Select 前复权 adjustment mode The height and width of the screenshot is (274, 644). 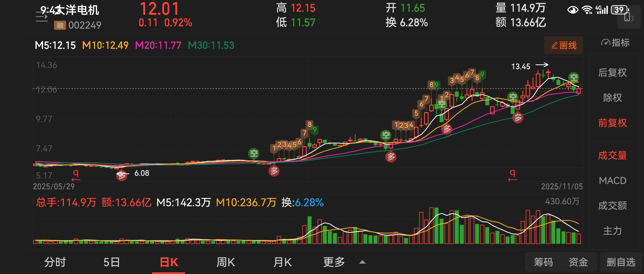click(x=612, y=123)
